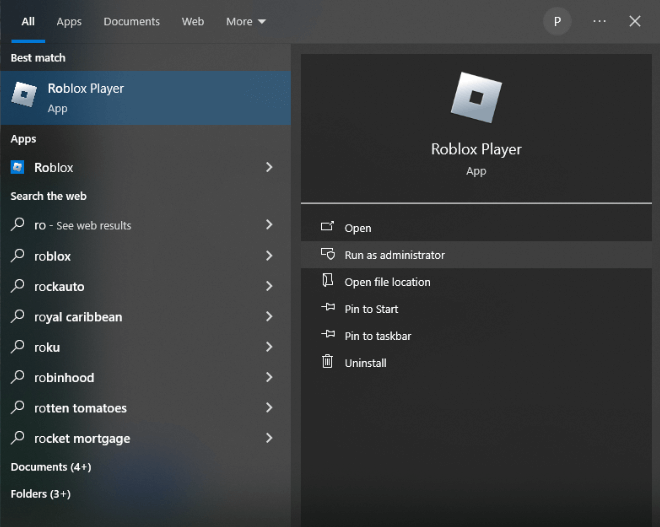
Task: Click the magnifier icon beside 'roblox'
Action: click(x=17, y=255)
